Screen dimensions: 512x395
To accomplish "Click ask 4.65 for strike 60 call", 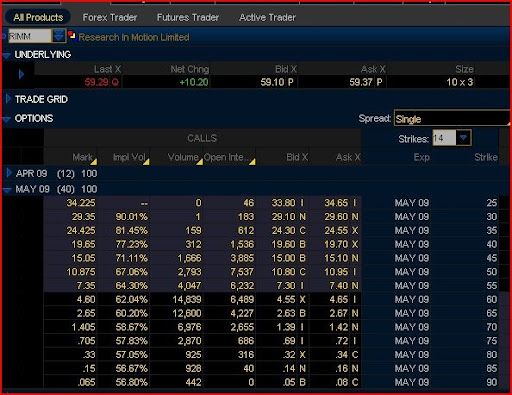I will point(339,299).
